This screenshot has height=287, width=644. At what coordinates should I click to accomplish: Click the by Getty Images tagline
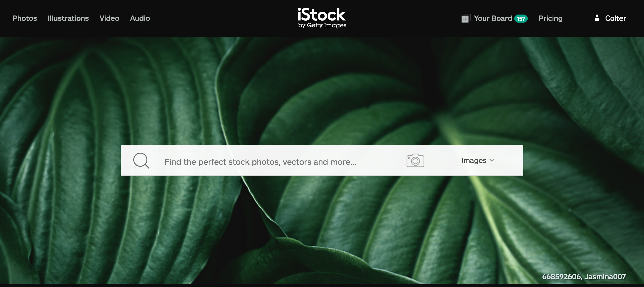tap(322, 25)
